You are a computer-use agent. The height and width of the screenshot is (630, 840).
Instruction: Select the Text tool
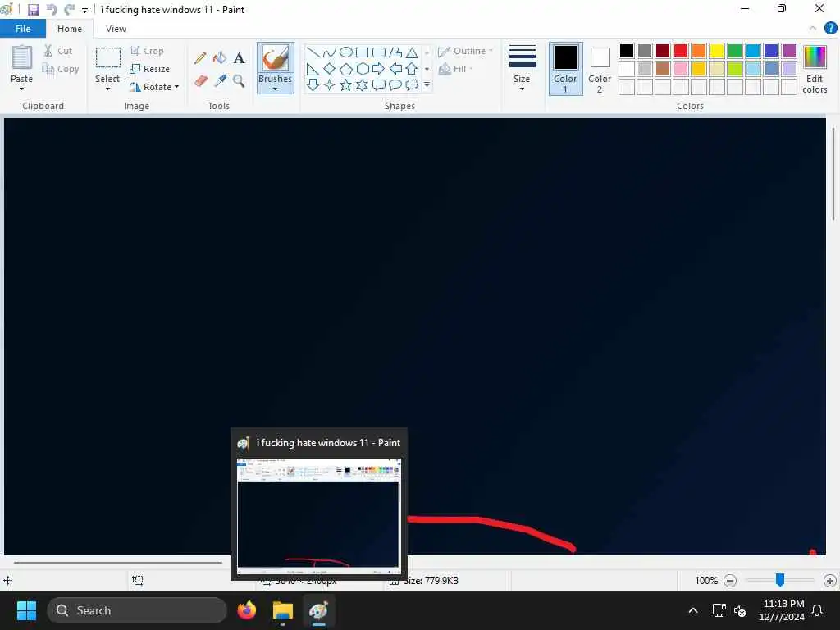[239, 58]
